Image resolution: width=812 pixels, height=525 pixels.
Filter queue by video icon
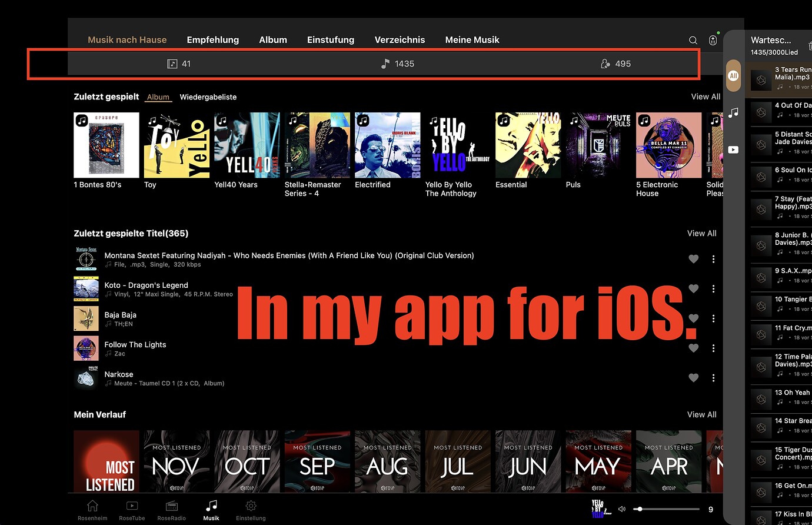(733, 149)
